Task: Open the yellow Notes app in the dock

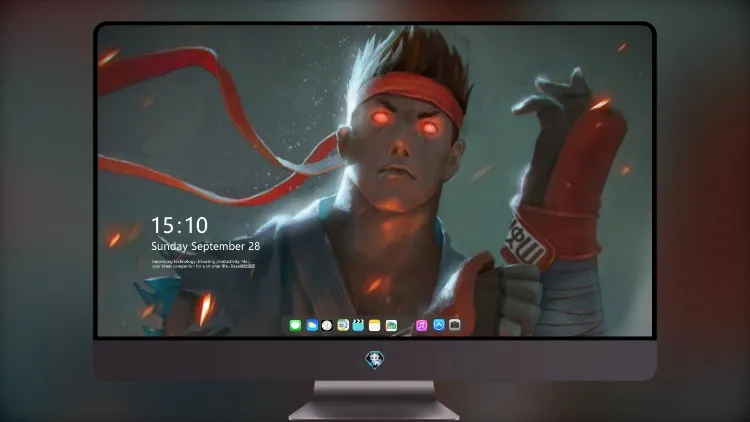Action: [375, 325]
